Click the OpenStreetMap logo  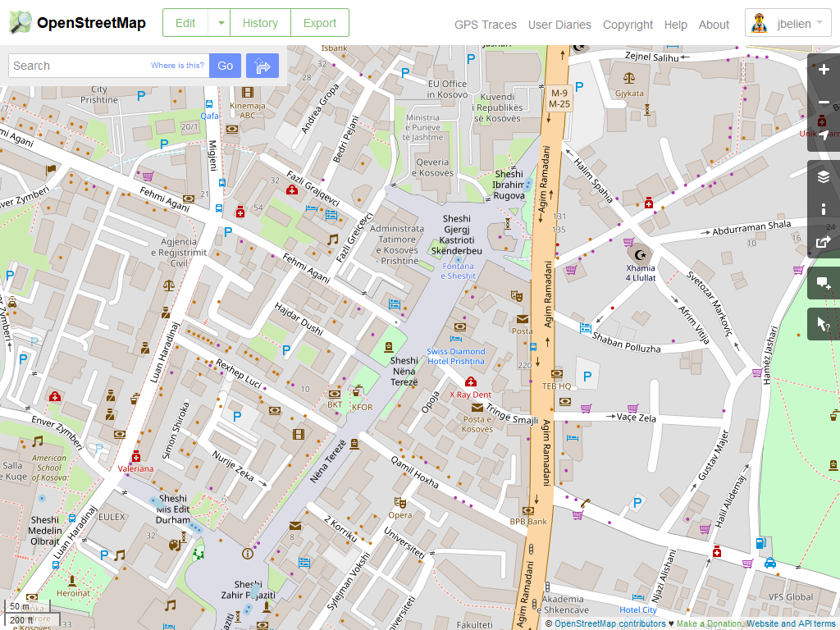[x=78, y=23]
